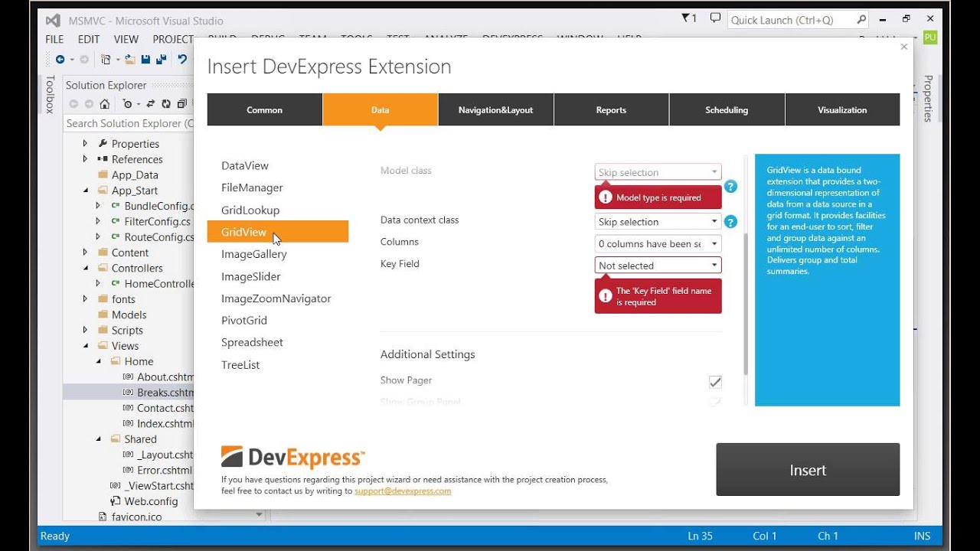Toggle the Show Pager checkbox
Screen dimensions: 980x551
click(715, 382)
